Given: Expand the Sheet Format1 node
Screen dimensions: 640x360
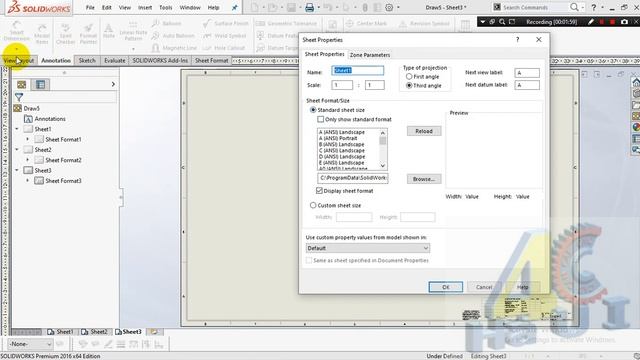Looking at the screenshot, I should [28, 139].
